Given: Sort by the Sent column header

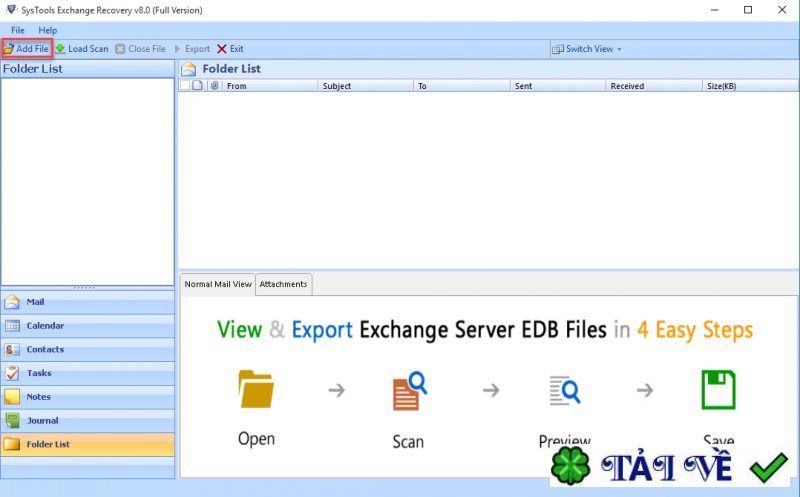Looking at the screenshot, I should click(558, 86).
